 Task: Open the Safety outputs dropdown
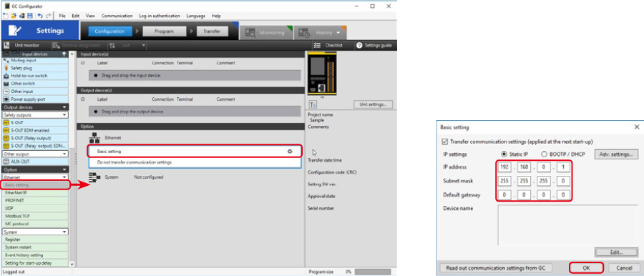coord(35,115)
